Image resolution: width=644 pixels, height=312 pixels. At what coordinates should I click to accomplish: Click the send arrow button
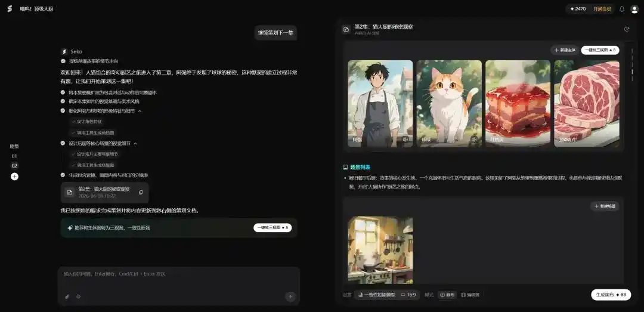[x=290, y=296]
